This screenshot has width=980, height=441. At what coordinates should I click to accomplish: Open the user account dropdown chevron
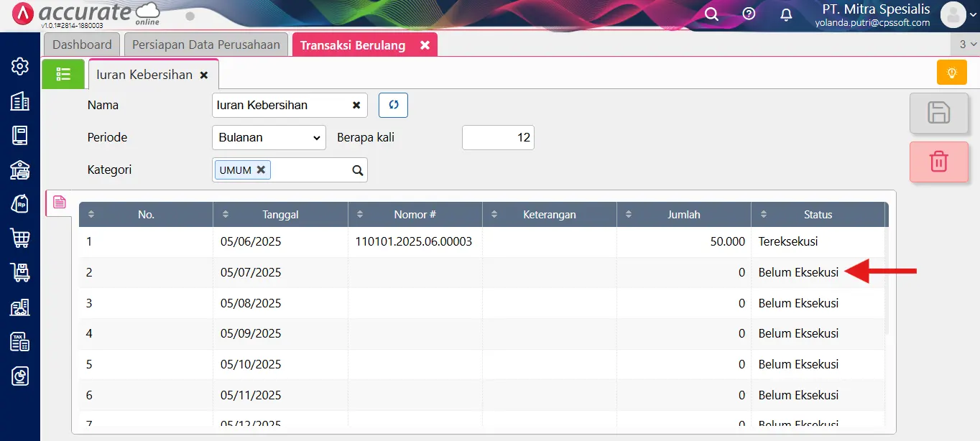[971, 14]
